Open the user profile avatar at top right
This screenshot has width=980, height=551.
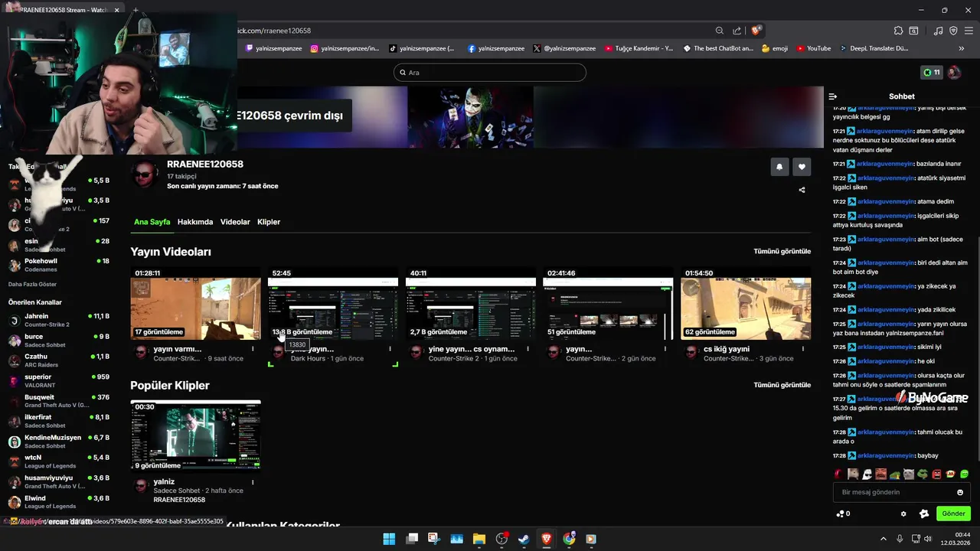click(954, 73)
